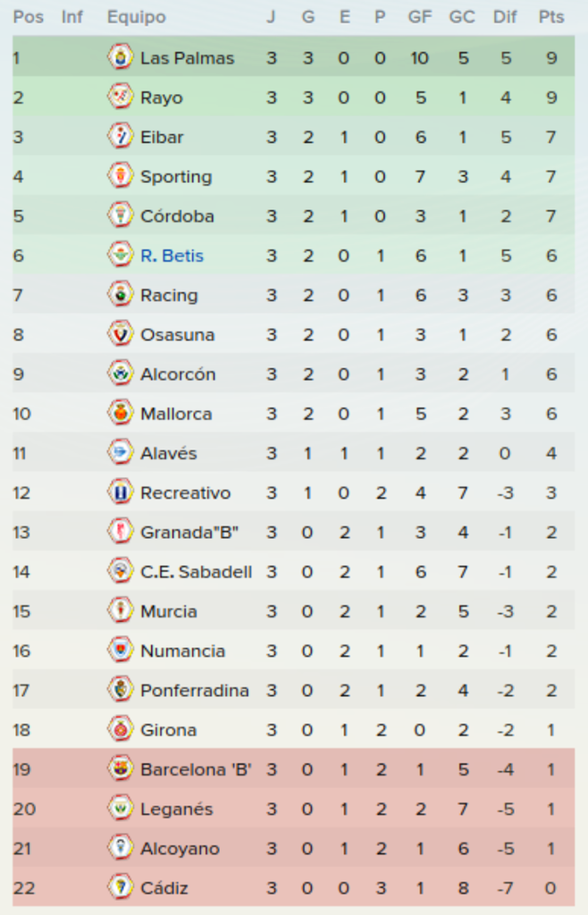Click the Osasuna club crest
Screen dimensions: 588x915
tap(121, 334)
